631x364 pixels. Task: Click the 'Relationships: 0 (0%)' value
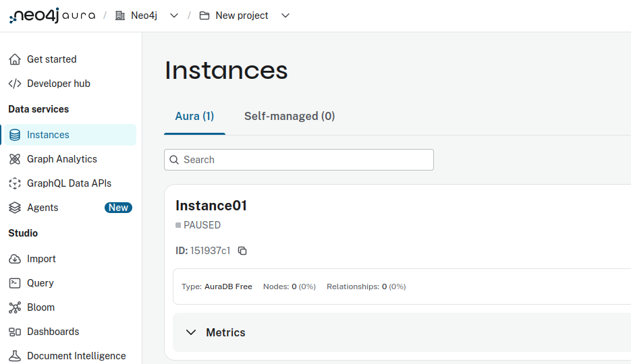(x=366, y=287)
